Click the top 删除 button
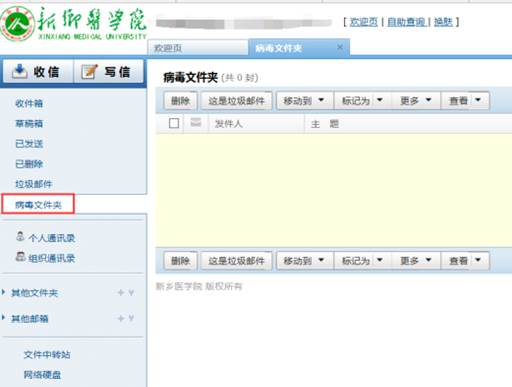Image resolution: width=512 pixels, height=387 pixels. point(180,100)
